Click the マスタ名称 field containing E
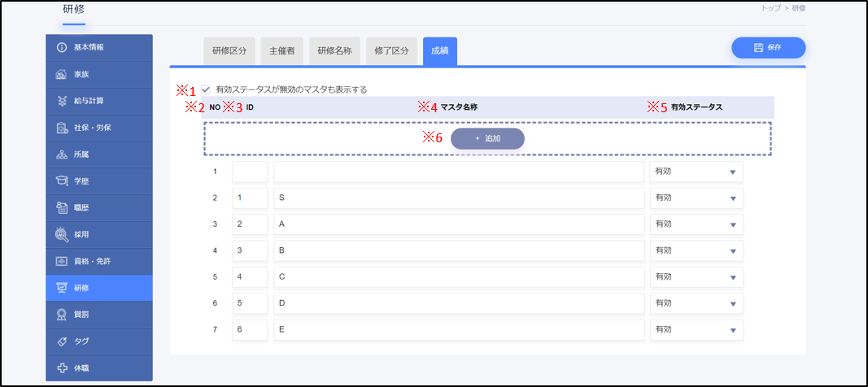Image resolution: width=868 pixels, height=387 pixels. pyautogui.click(x=460, y=330)
